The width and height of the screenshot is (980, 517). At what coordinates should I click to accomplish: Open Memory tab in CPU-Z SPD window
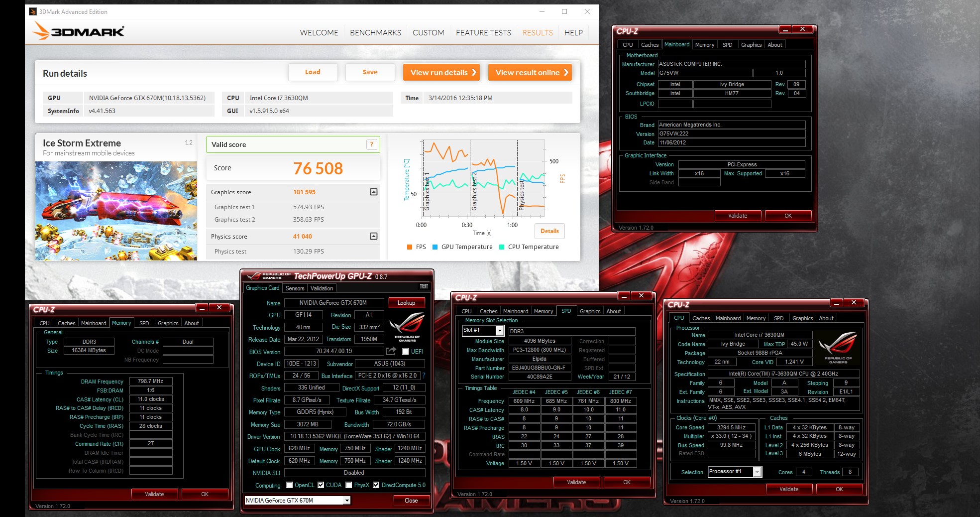544,311
